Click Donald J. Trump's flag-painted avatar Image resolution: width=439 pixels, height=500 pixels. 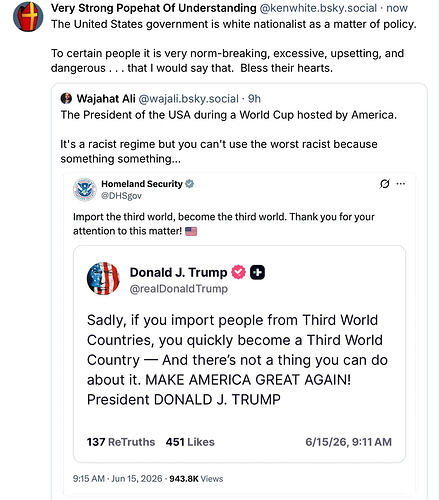click(103, 279)
